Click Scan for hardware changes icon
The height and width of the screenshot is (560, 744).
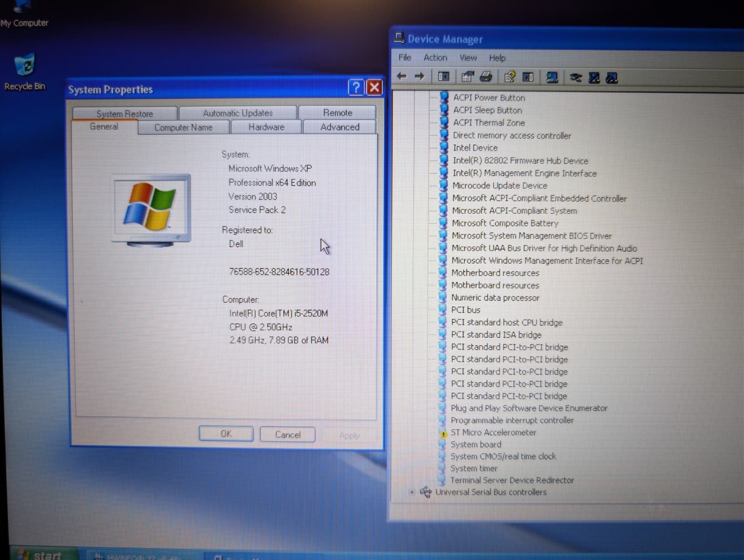[552, 77]
